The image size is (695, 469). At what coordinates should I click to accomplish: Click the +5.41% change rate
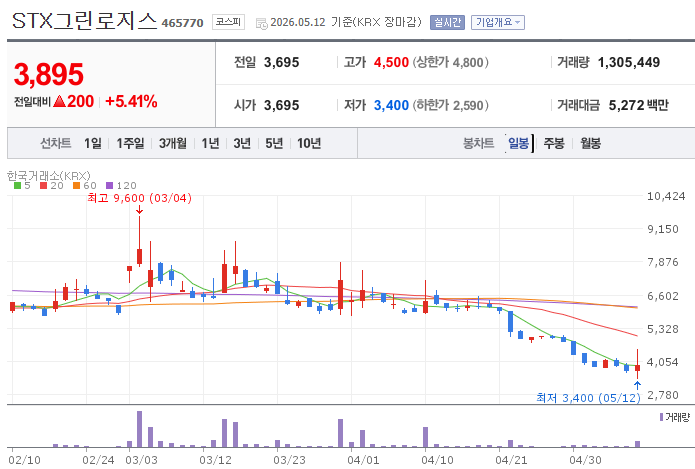pyautogui.click(x=131, y=102)
